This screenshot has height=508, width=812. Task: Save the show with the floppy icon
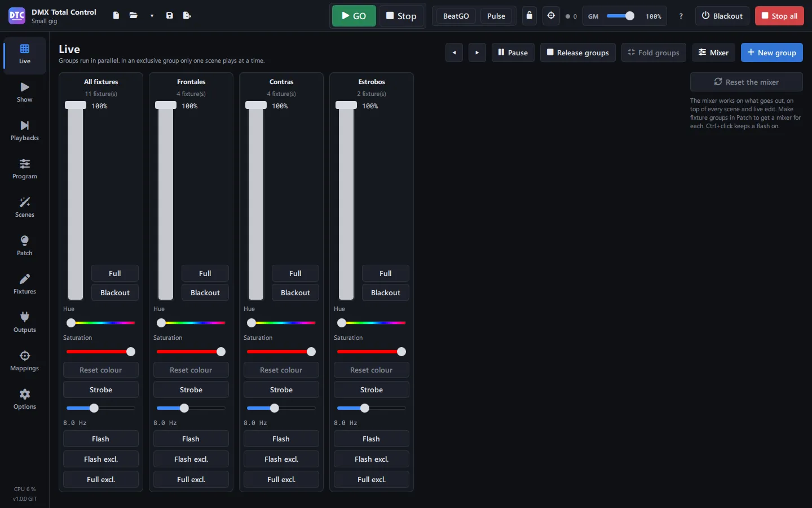click(x=170, y=16)
